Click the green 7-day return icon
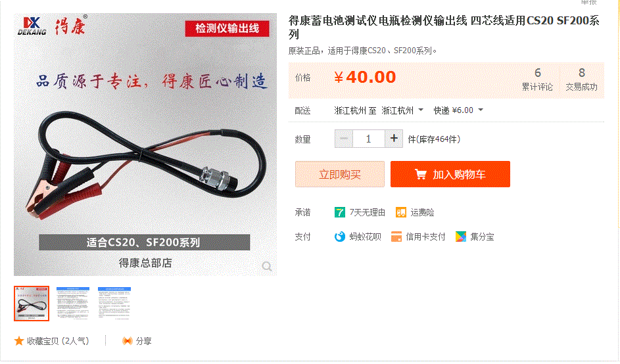Image resolution: width=620 pixels, height=364 pixels. [340, 213]
